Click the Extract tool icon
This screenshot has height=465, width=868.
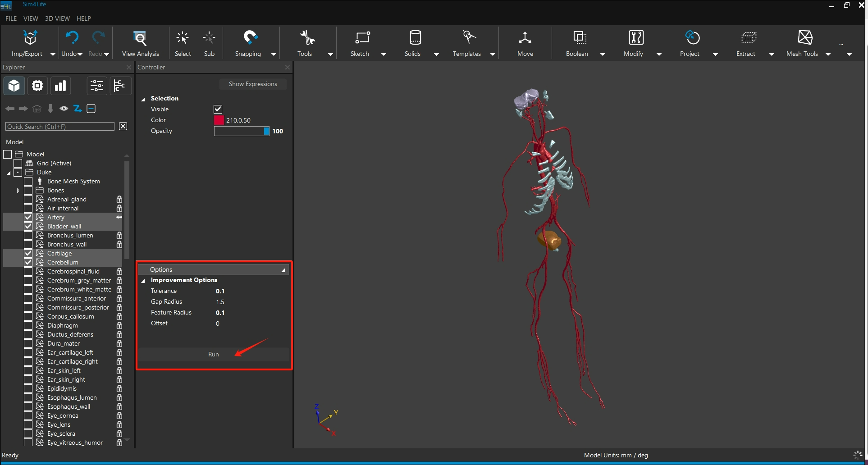tap(749, 38)
